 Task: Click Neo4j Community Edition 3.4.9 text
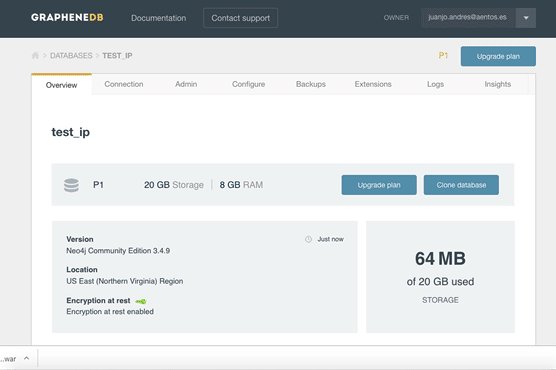[x=118, y=250]
